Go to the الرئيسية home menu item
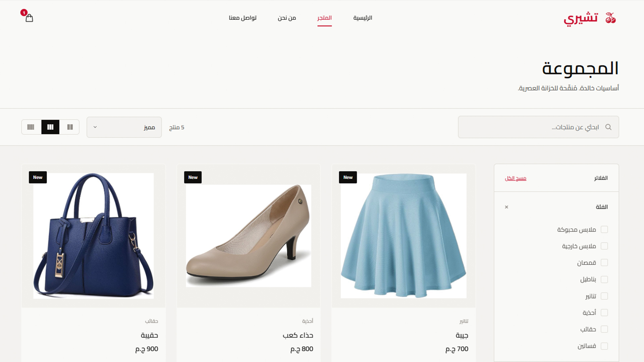 pos(363,18)
